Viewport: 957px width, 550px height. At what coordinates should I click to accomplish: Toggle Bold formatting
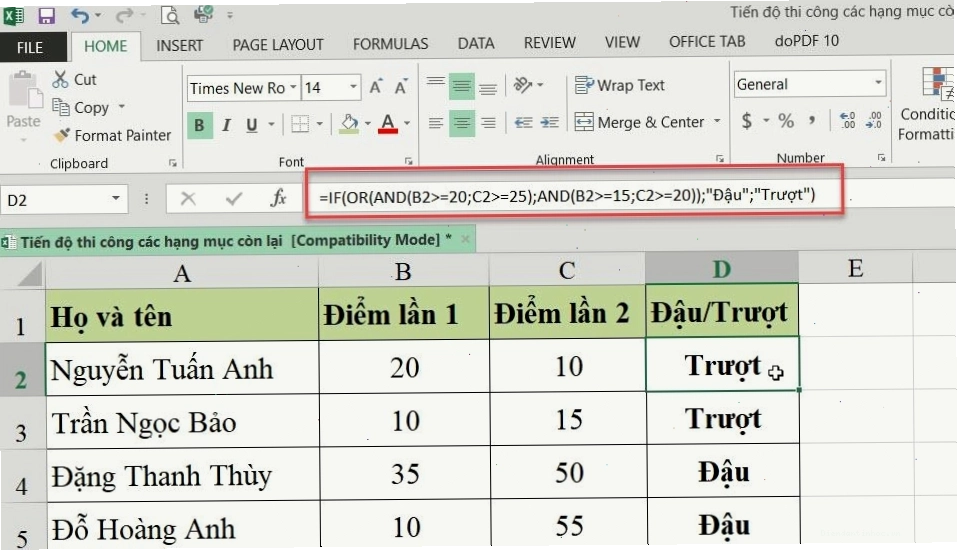pyautogui.click(x=200, y=125)
